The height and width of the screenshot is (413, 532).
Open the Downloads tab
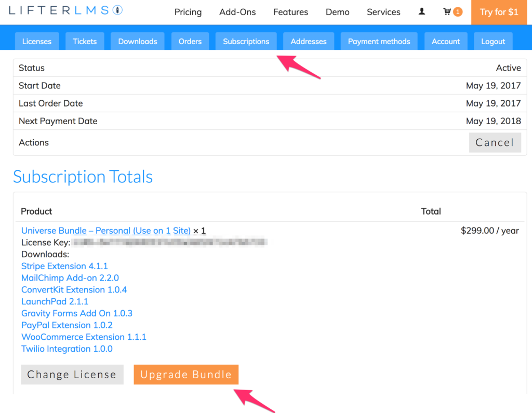click(138, 42)
